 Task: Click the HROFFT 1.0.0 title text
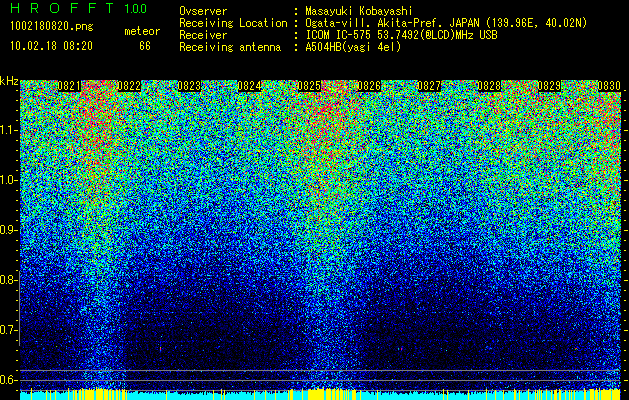click(x=78, y=8)
